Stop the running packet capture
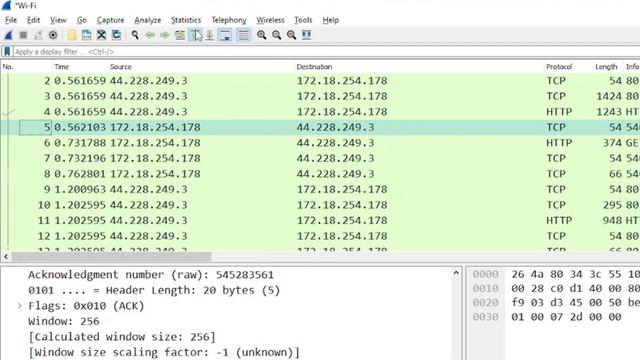Screen dimensions: 640x360 click(23, 35)
